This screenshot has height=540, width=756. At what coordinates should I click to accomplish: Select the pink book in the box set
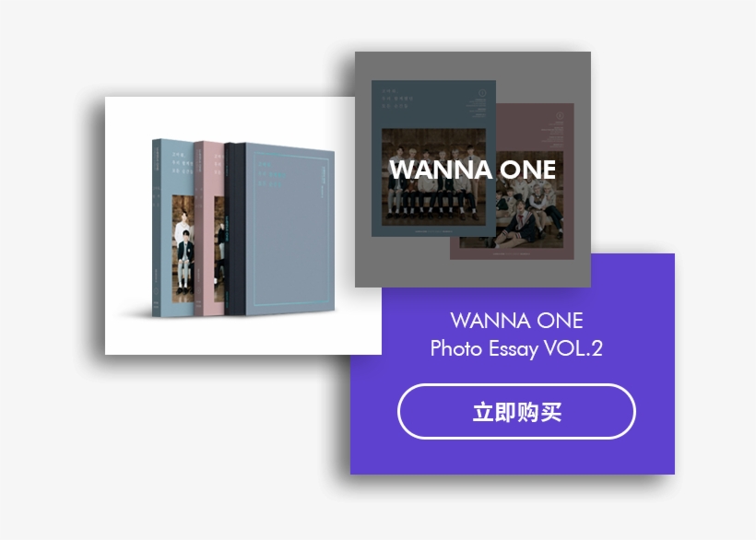[209, 229]
